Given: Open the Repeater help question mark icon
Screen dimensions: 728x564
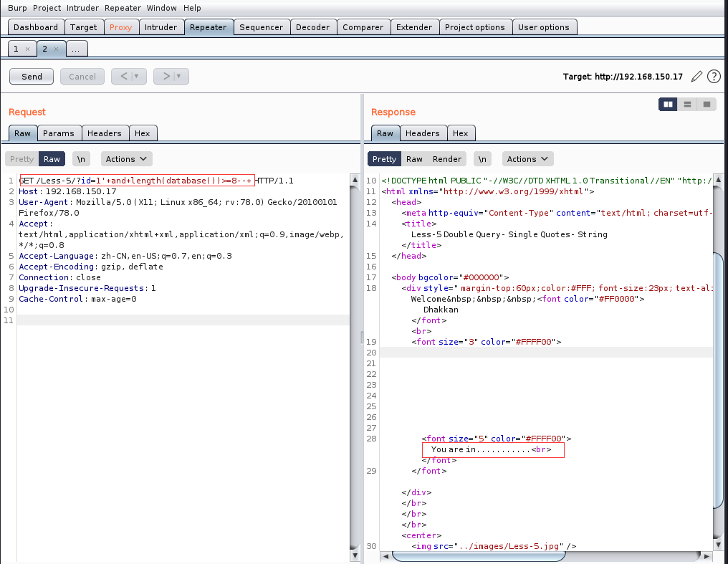Looking at the screenshot, I should pyautogui.click(x=714, y=76).
